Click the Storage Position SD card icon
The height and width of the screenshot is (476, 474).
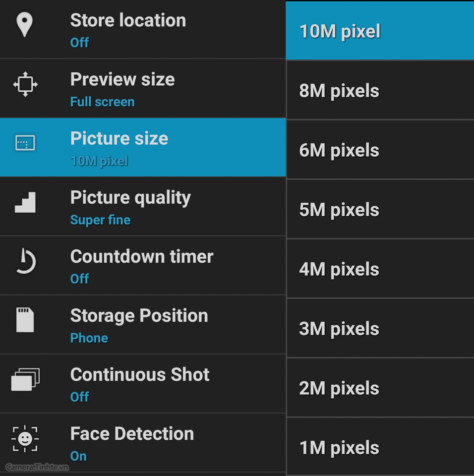click(x=25, y=320)
